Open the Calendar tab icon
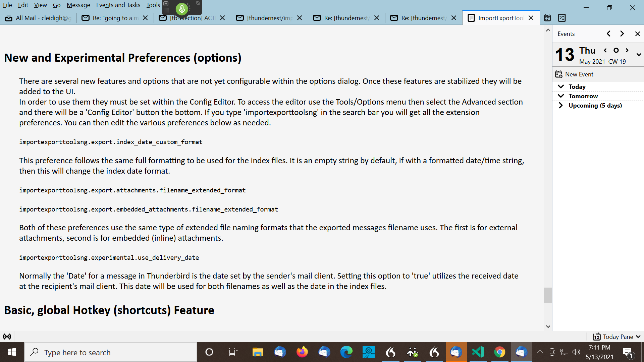644x362 pixels. point(547,18)
